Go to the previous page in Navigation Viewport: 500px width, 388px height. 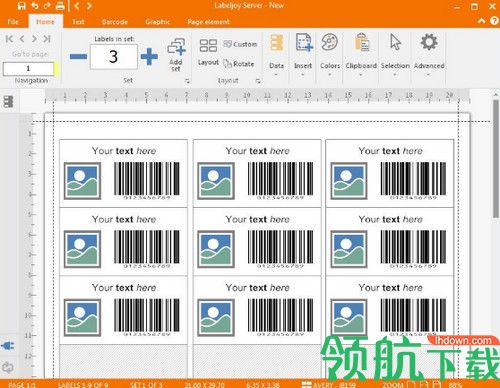pos(22,39)
